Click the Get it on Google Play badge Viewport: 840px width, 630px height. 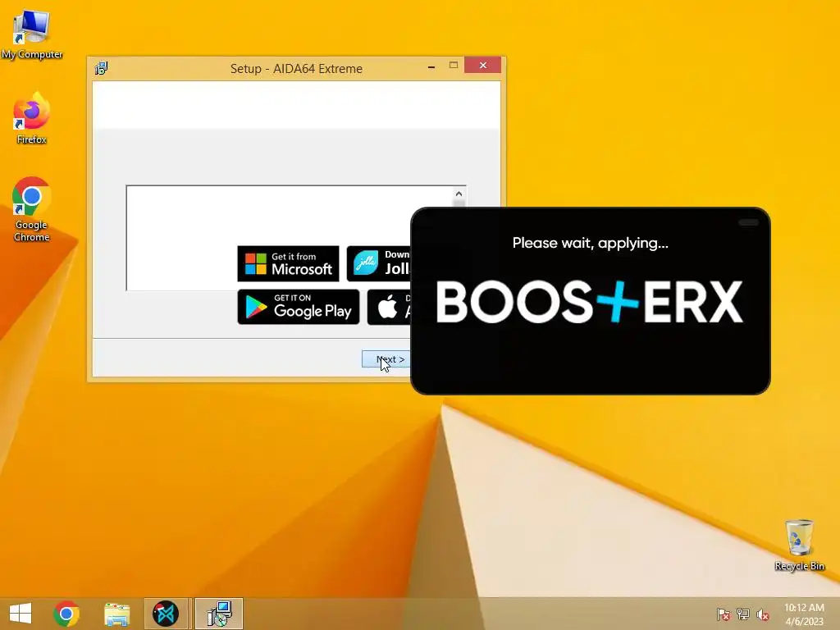coord(299,307)
